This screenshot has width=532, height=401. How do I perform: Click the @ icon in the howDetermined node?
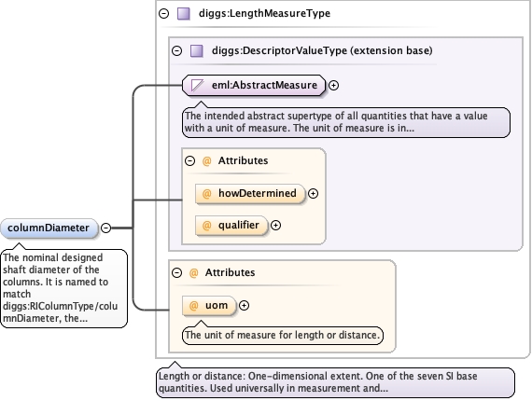[206, 194]
